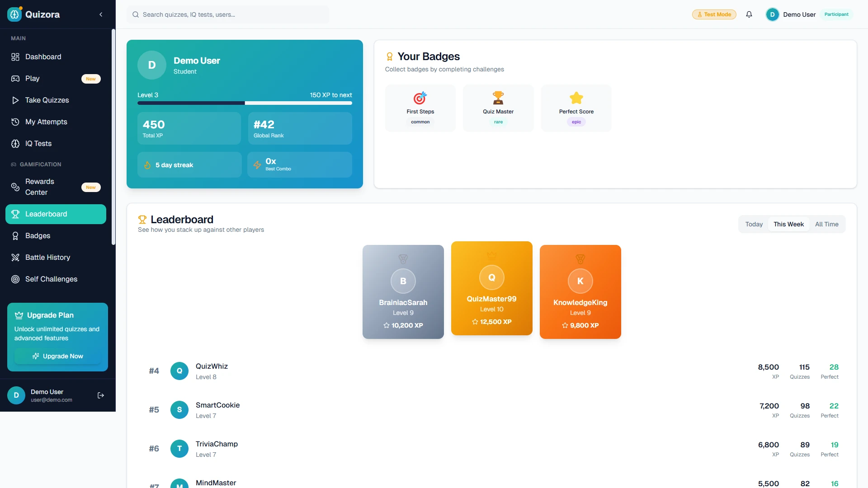Open notifications via the bell icon
This screenshot has width=868, height=488.
pyautogui.click(x=749, y=14)
